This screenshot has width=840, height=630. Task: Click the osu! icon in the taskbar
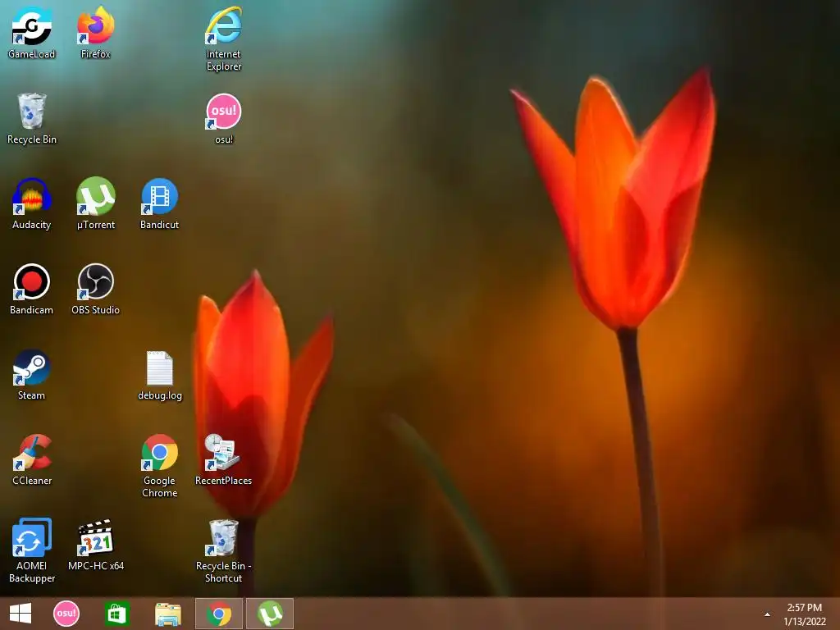click(66, 614)
